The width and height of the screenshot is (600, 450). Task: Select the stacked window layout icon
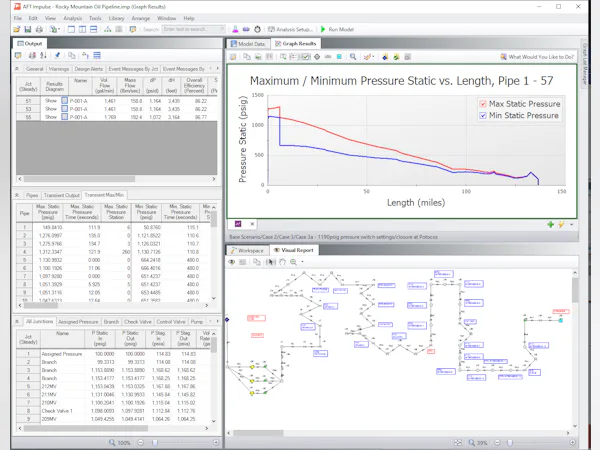point(93,29)
